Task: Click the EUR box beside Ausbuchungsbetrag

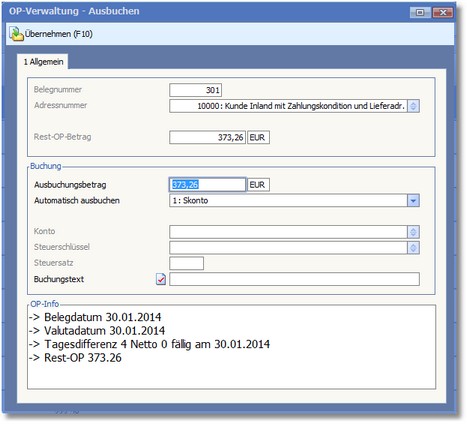Action: coord(258,185)
